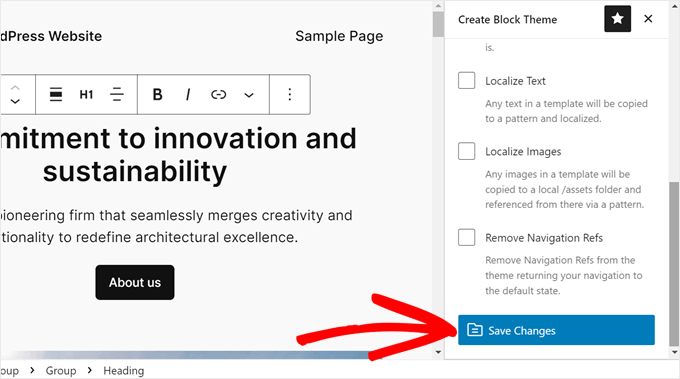Screen dimensions: 680x379
Task: Open the text alignment option
Action: pos(117,94)
